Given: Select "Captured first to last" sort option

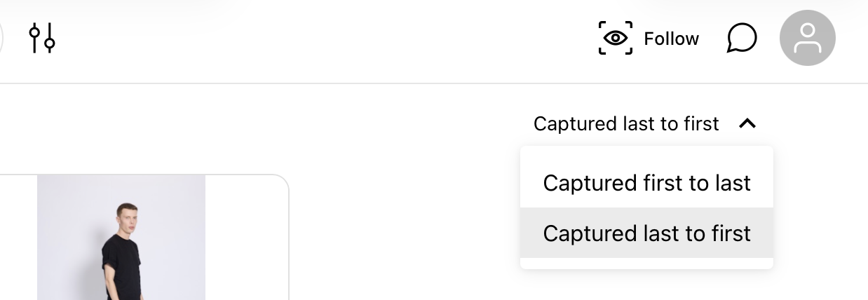Looking at the screenshot, I should pyautogui.click(x=646, y=183).
